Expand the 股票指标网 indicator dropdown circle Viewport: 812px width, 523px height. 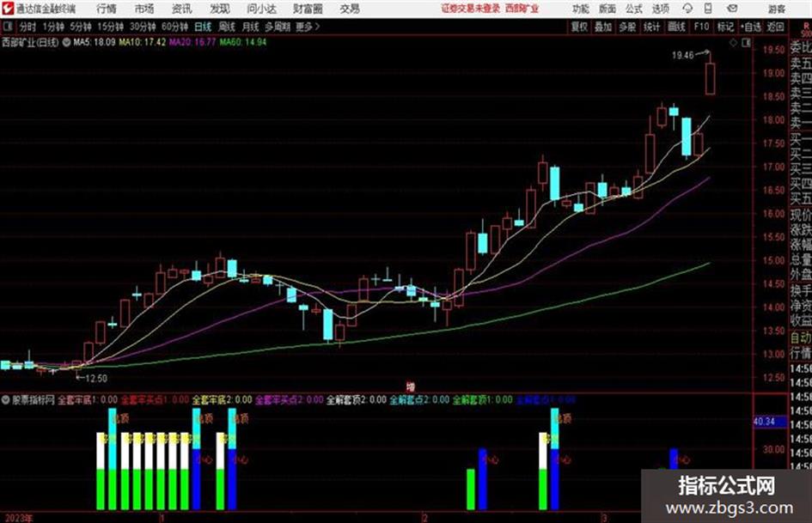(6, 399)
